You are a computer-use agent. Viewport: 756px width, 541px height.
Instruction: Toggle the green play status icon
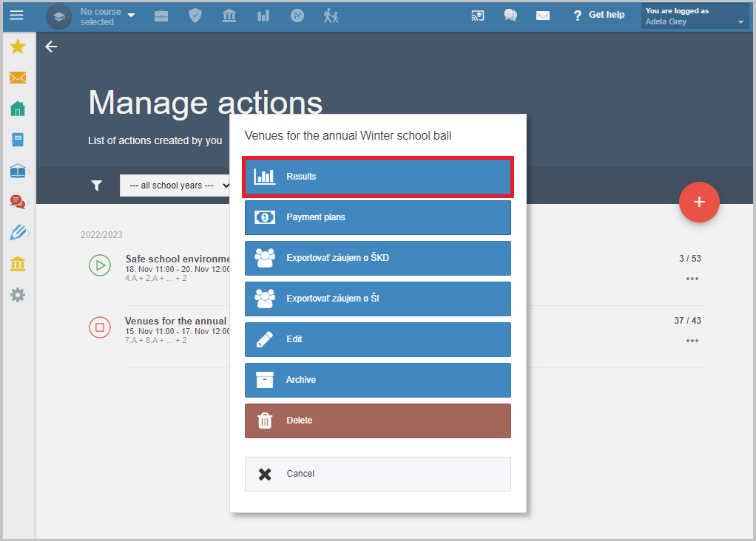[100, 265]
